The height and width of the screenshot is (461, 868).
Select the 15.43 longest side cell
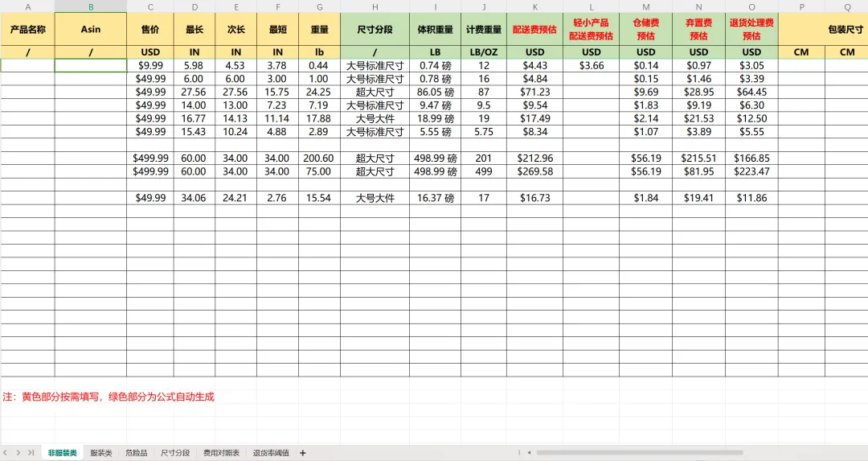tap(194, 132)
